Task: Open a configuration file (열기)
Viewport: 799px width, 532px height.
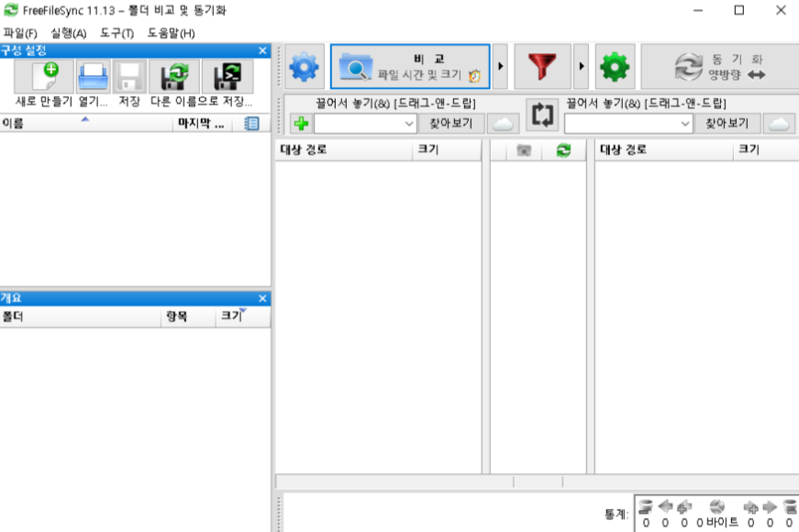Action: (x=94, y=77)
